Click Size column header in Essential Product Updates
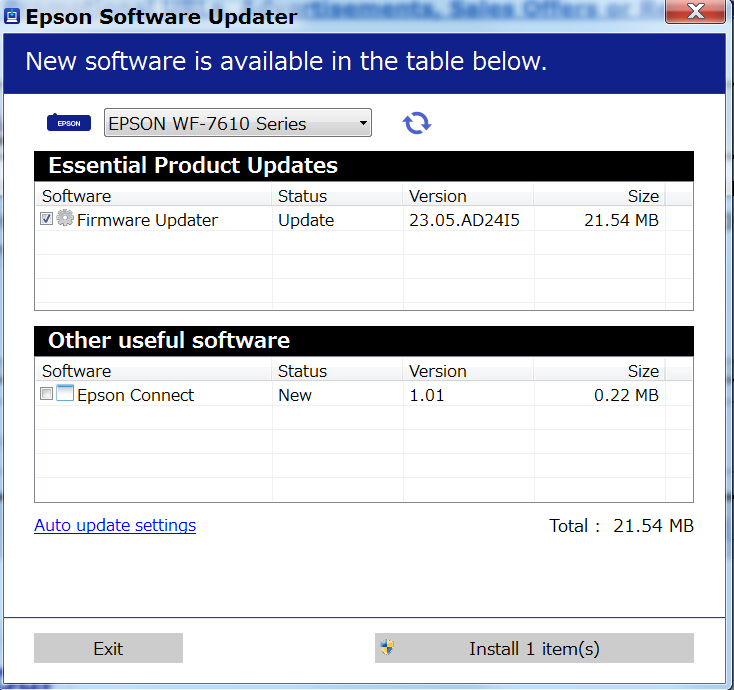734x690 pixels. [600, 196]
